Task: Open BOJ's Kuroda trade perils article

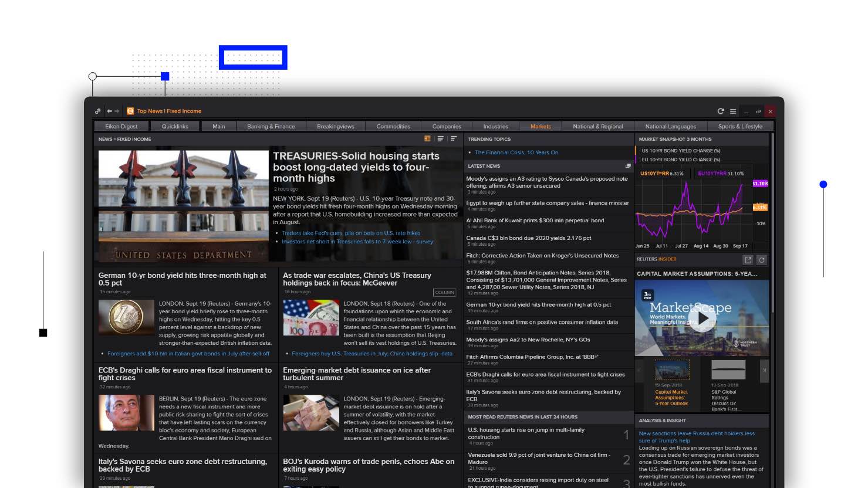Action: point(369,465)
